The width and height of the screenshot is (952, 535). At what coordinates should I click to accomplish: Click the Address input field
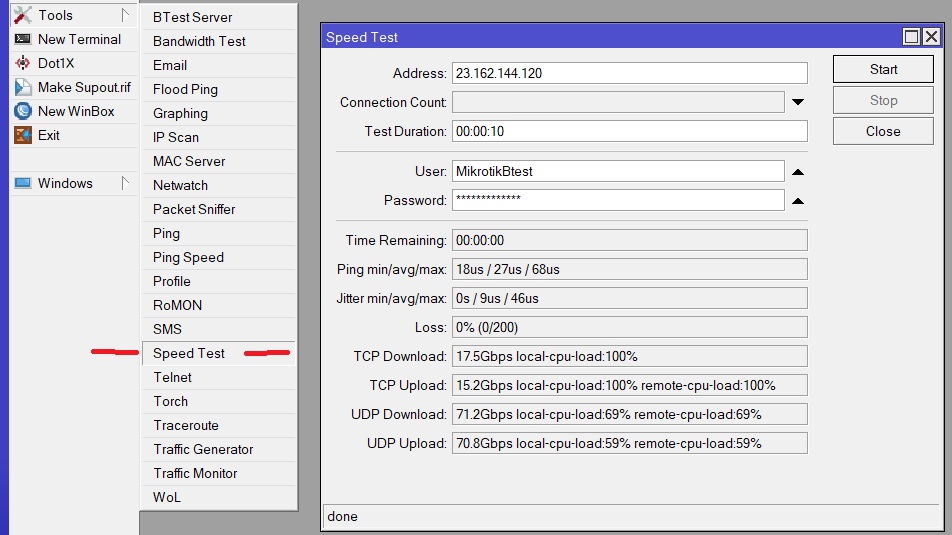[630, 73]
